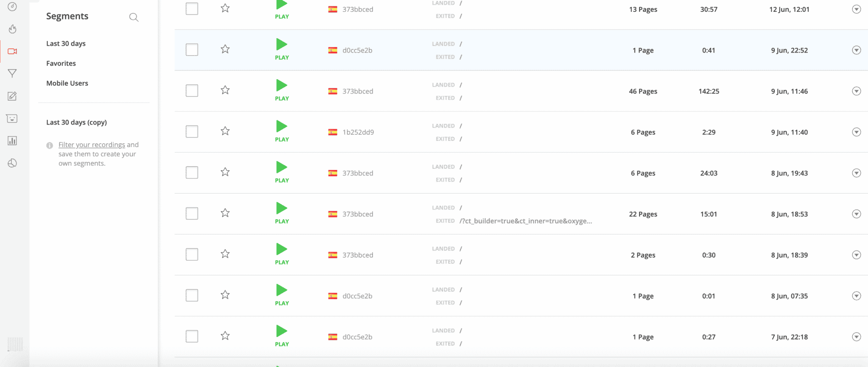Screen dimensions: 868x367
Task: Tick the checkbox for the 9 Jun, 22:52 recording
Action: click(x=192, y=50)
